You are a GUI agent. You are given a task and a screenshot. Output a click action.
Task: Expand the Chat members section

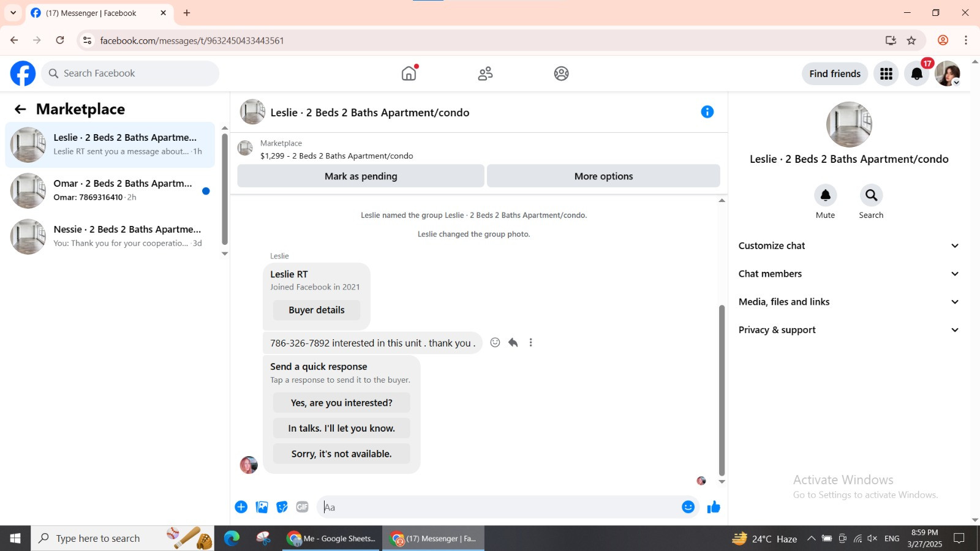[x=849, y=274]
